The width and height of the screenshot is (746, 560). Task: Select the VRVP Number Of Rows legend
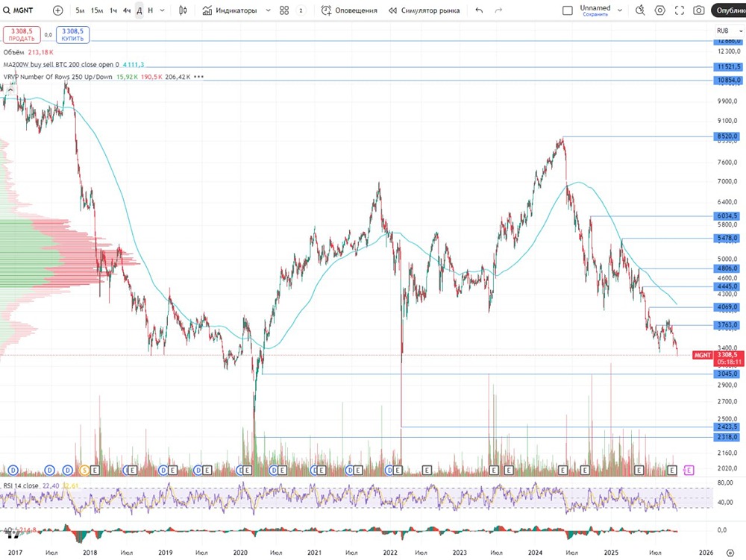pos(57,77)
